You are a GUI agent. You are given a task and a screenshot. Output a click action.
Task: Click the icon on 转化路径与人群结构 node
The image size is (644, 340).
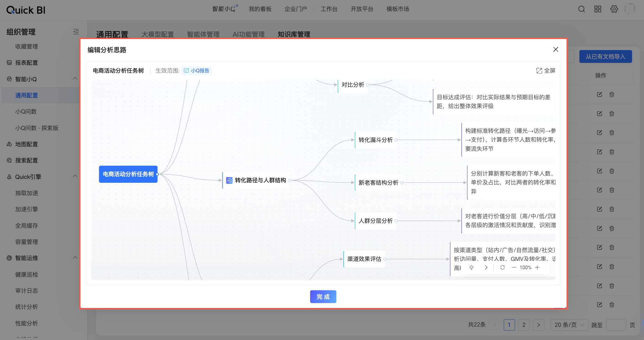pos(229,180)
